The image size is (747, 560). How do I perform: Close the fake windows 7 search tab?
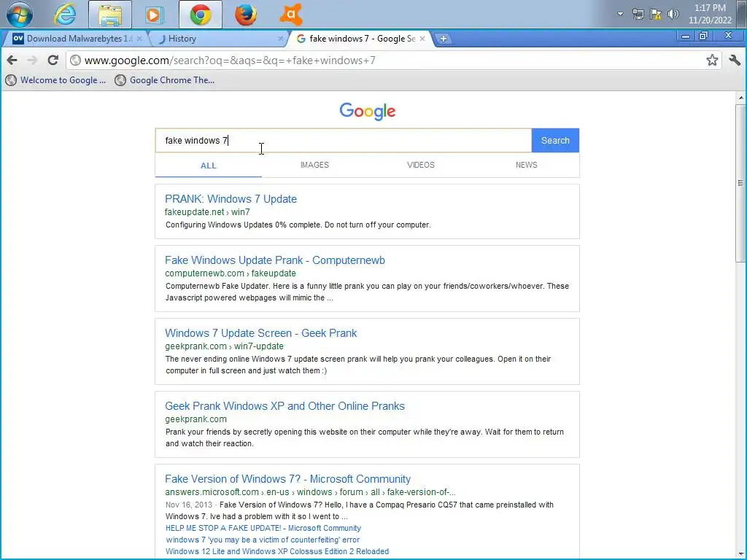click(x=422, y=39)
